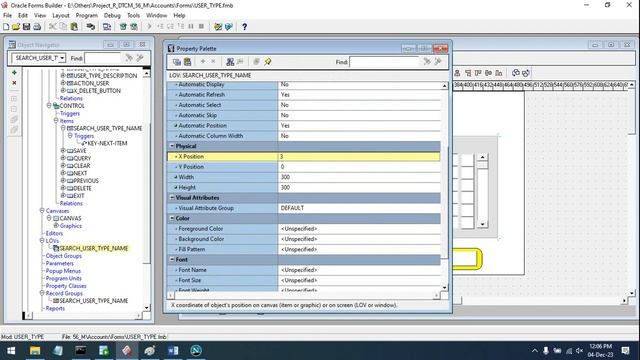Screen dimensions: 640x360
Task: Collapse the Visual Attributes property section
Action: pyautogui.click(x=172, y=198)
